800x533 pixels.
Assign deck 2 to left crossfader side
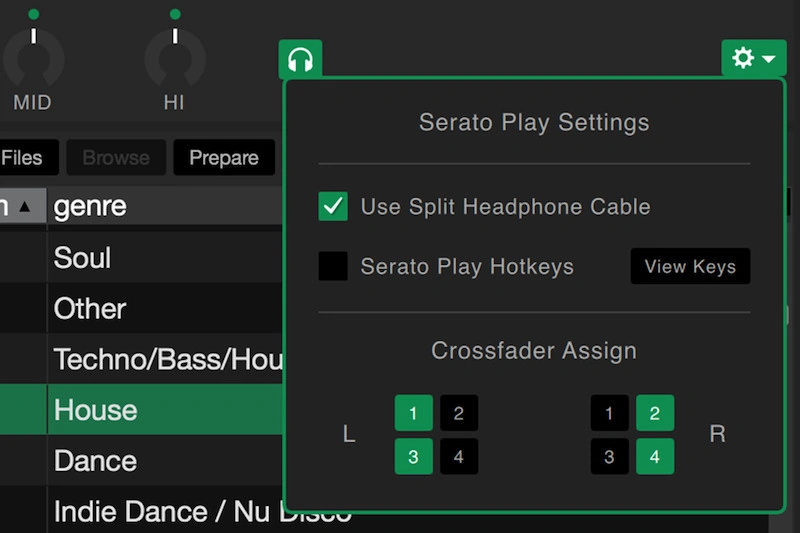click(x=459, y=413)
